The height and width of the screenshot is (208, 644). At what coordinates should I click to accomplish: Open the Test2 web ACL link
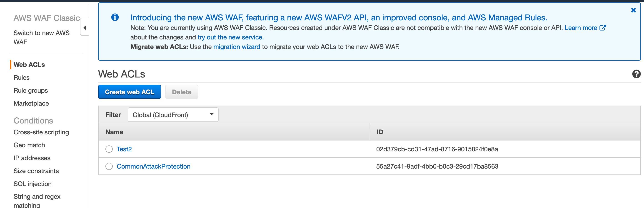pos(124,149)
